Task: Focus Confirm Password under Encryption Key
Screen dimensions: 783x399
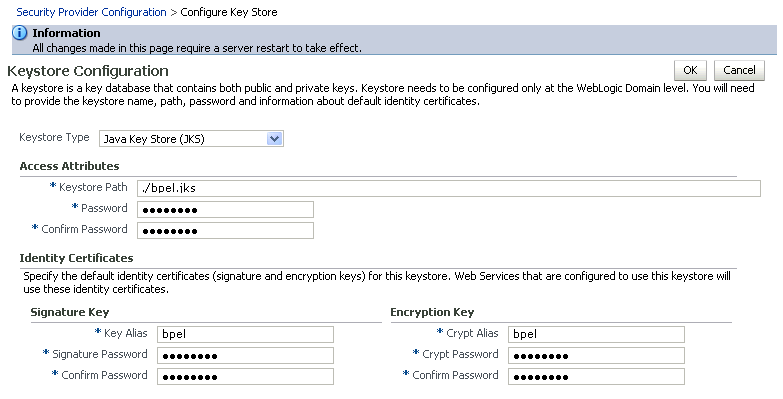Action: (x=596, y=376)
